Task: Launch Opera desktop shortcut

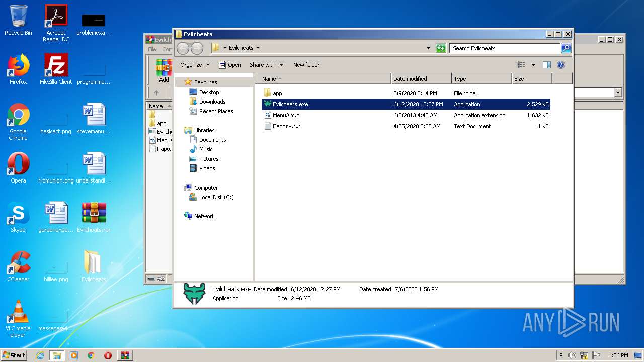Action: [x=18, y=168]
